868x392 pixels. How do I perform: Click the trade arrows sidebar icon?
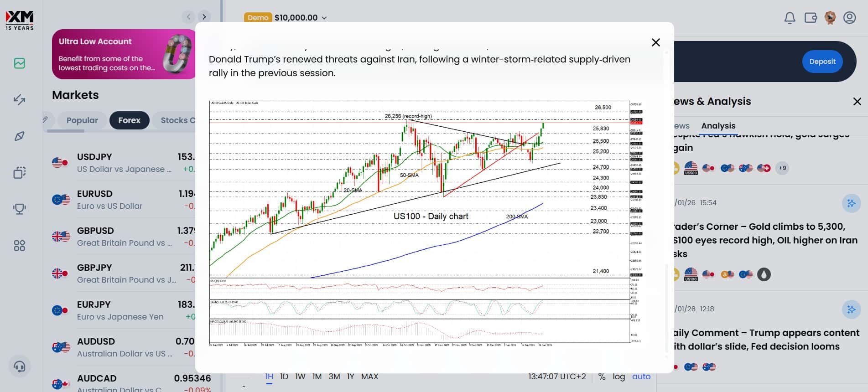point(19,99)
